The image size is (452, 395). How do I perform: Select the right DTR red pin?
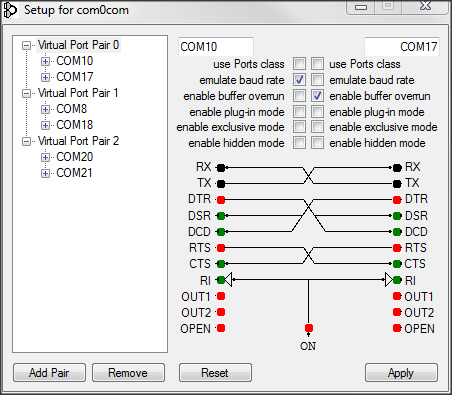click(397, 200)
